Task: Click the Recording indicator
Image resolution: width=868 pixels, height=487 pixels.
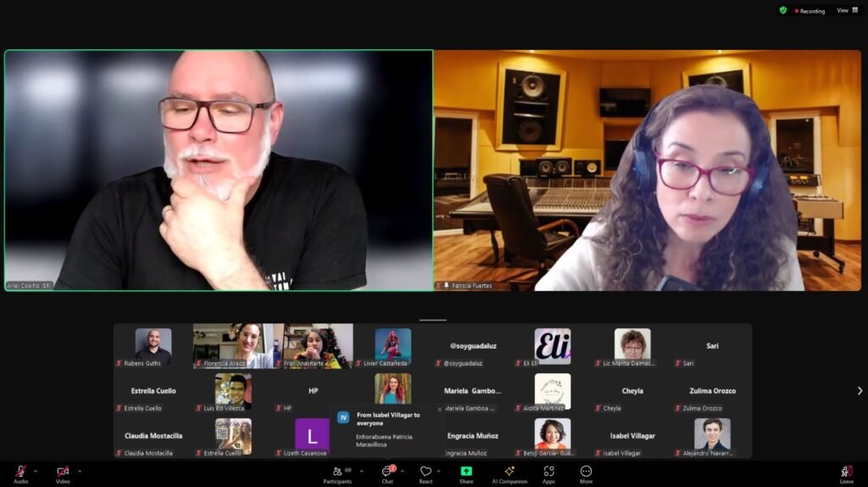Action: (810, 10)
